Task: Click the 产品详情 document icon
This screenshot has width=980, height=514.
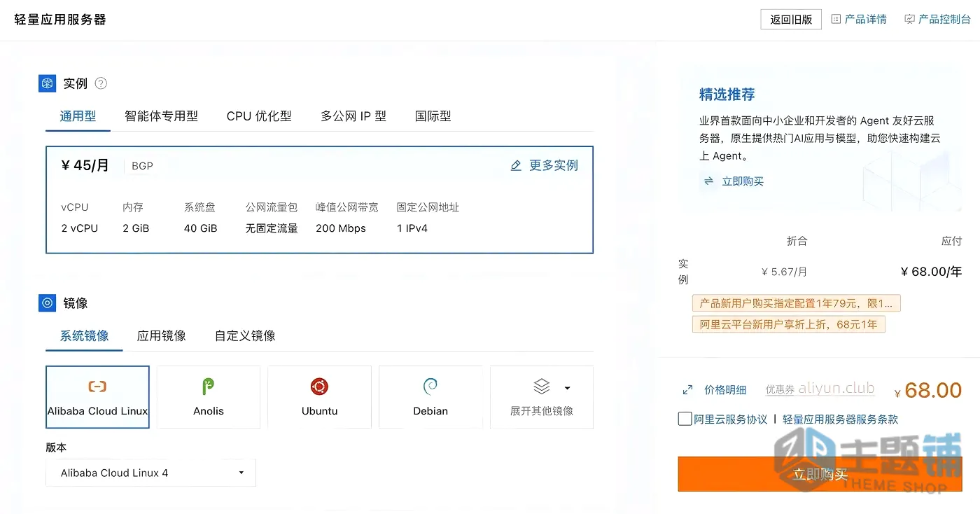Action: 836,19
